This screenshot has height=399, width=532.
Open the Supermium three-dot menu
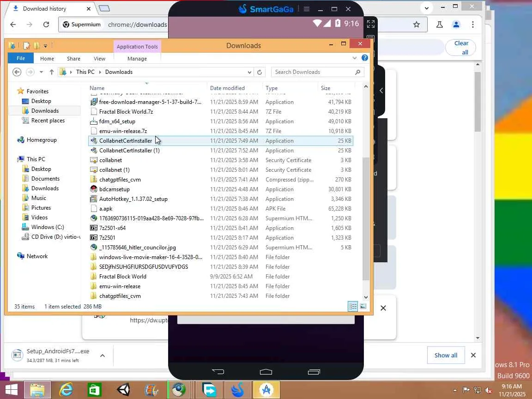[x=472, y=24]
